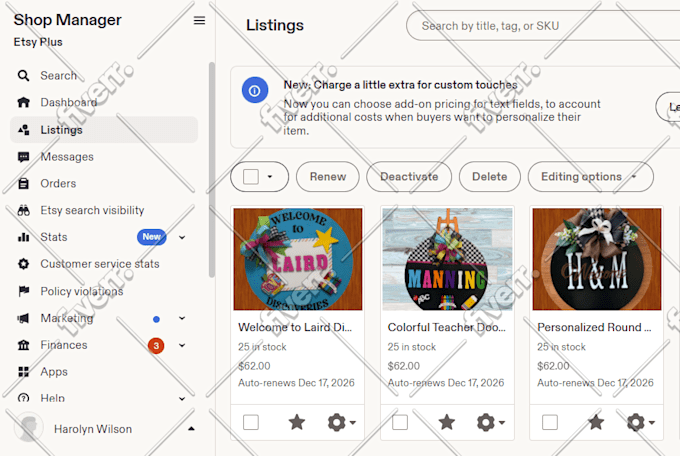Click the Policy violations flag icon

tap(24, 291)
